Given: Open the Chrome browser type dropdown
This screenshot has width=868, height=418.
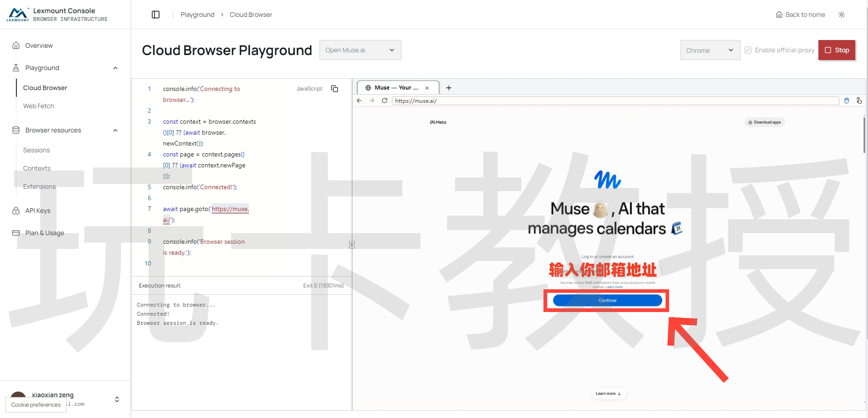Looking at the screenshot, I should point(710,50).
